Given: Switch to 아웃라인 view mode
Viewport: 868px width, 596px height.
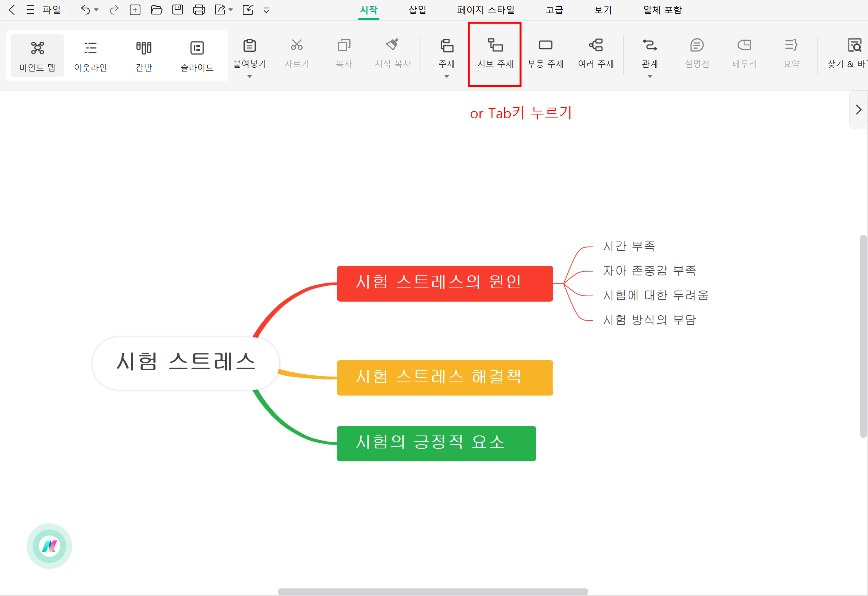Looking at the screenshot, I should tap(91, 56).
